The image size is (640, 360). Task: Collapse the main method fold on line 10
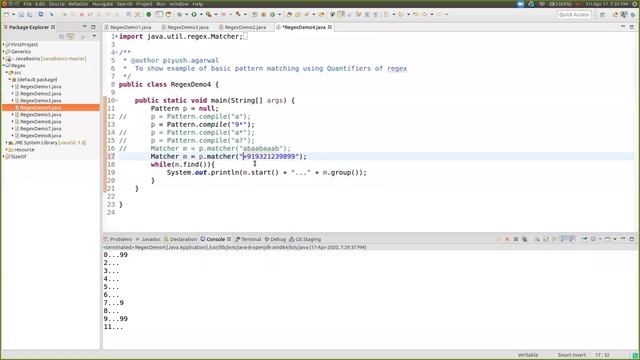[x=116, y=100]
